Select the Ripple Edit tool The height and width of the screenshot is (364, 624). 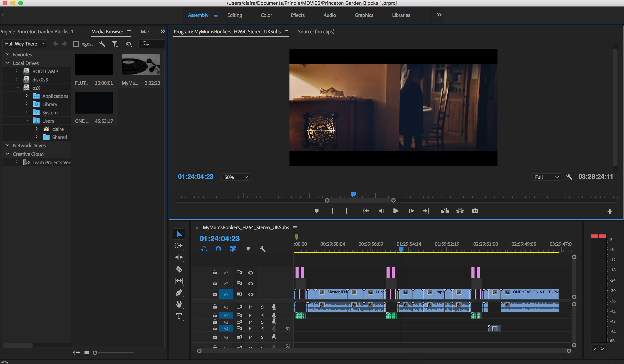pos(179,257)
